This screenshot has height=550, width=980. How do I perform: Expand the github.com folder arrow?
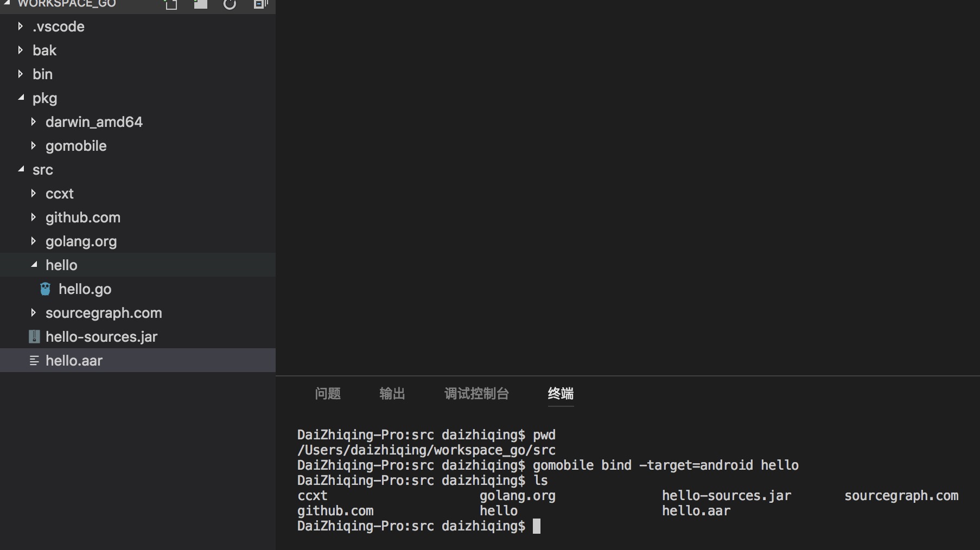tap(33, 218)
